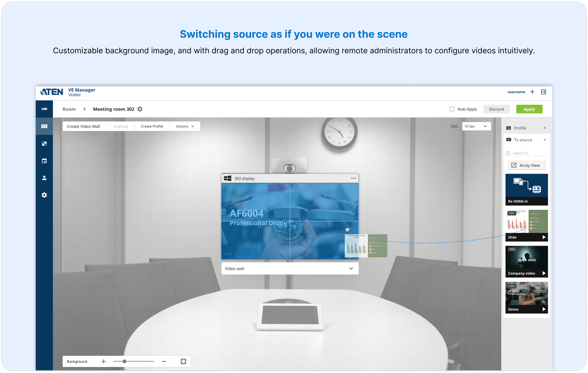Play the Company video source preview
Screen dimensions: 588x373
pyautogui.click(x=544, y=273)
